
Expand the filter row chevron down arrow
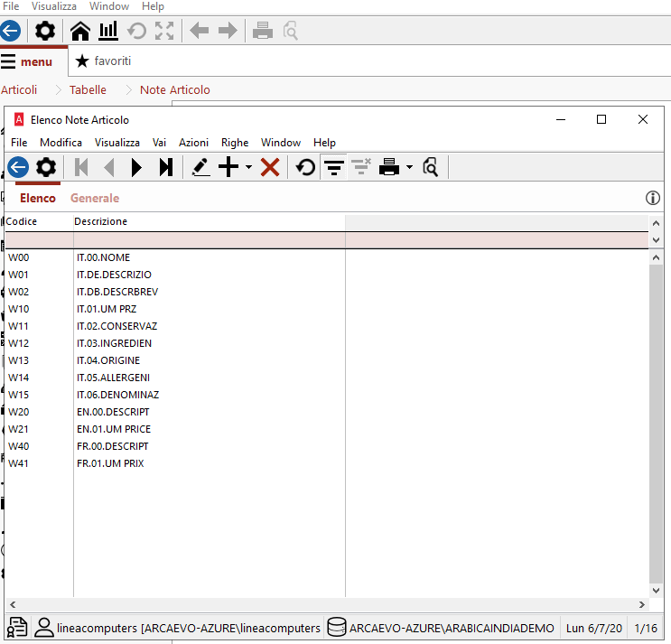coord(656,240)
